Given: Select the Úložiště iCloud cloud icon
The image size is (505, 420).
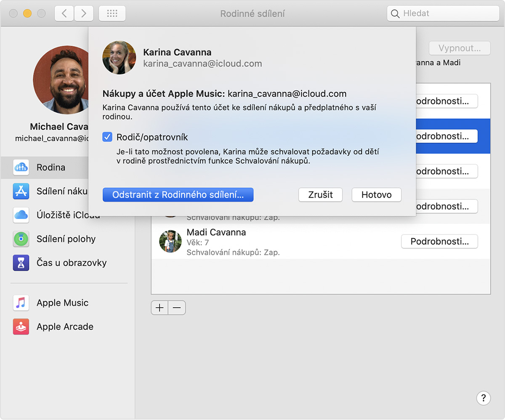Looking at the screenshot, I should coord(21,215).
